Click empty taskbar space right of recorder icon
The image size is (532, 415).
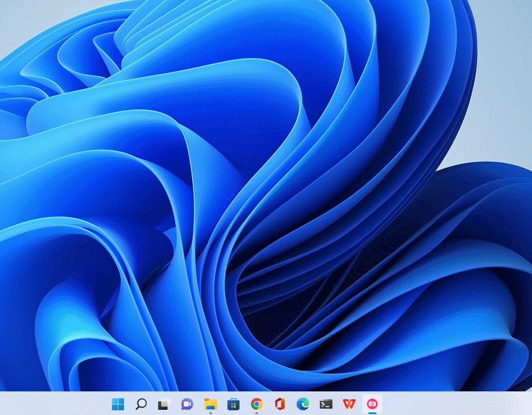[x=446, y=403]
